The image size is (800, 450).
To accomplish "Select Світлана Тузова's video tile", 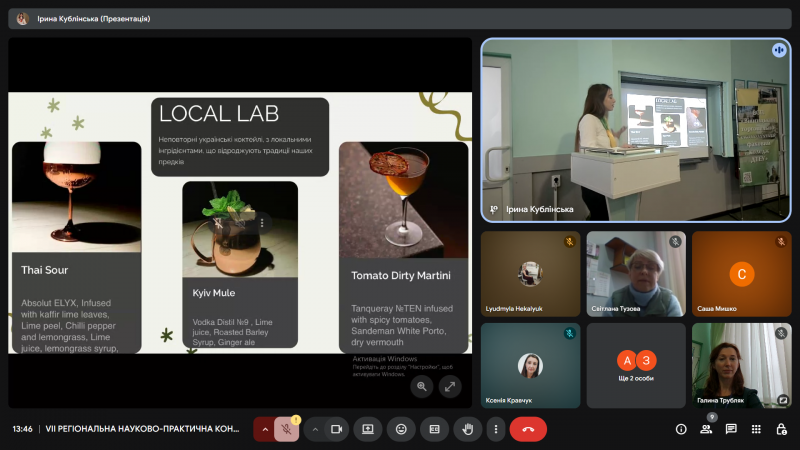I will (636, 274).
